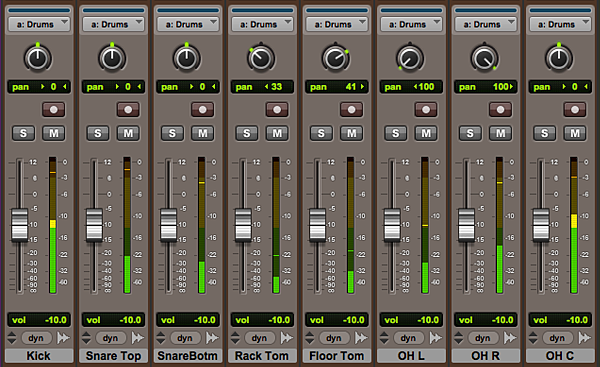Open the Kick track group dropdown
The width and height of the screenshot is (600, 367).
[x=39, y=24]
